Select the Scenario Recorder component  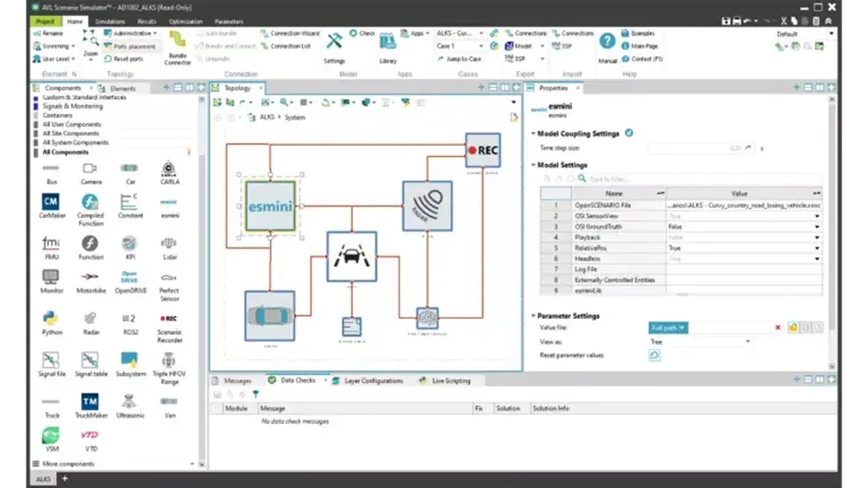point(168,318)
